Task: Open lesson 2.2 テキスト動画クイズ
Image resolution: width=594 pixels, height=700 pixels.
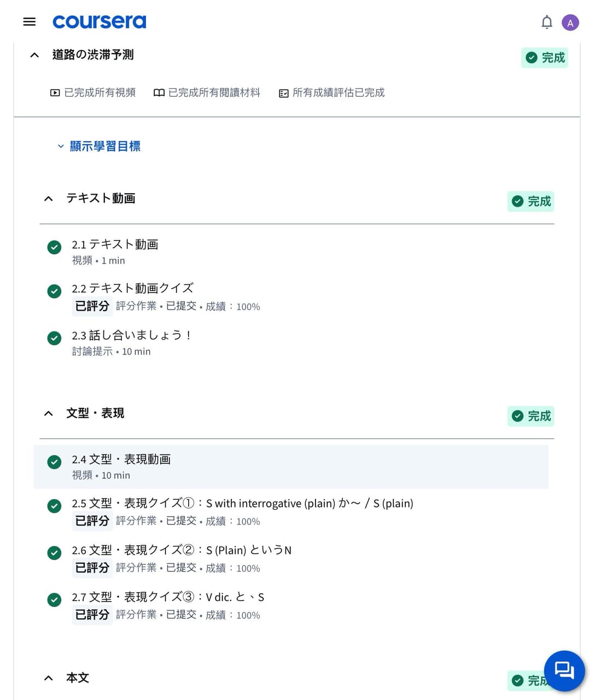Action: tap(133, 288)
